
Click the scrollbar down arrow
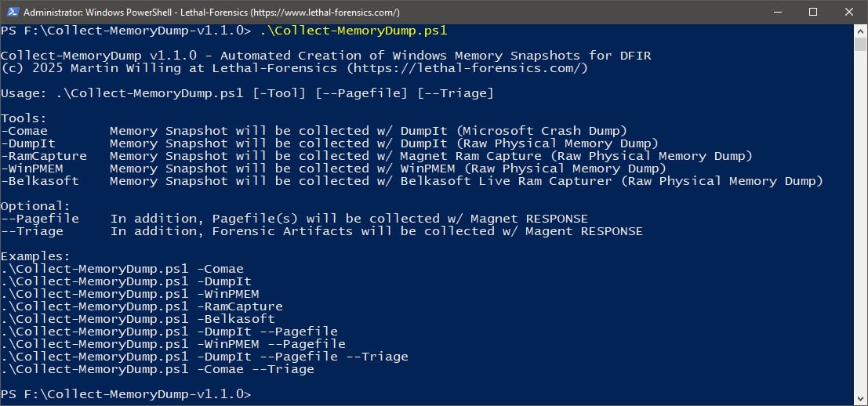(859, 399)
